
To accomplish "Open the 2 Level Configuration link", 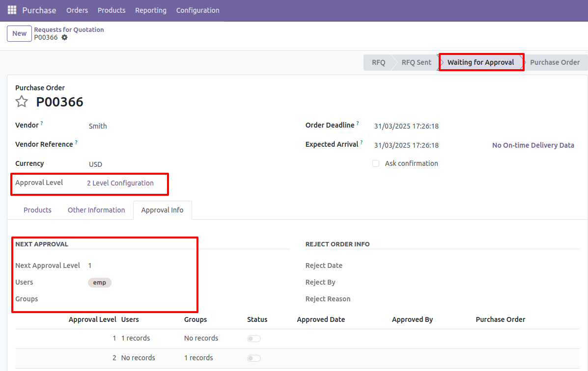I will point(120,183).
